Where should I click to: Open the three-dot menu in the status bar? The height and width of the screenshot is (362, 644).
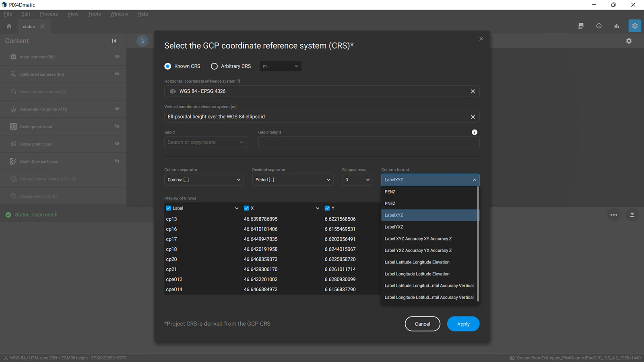coord(613,215)
